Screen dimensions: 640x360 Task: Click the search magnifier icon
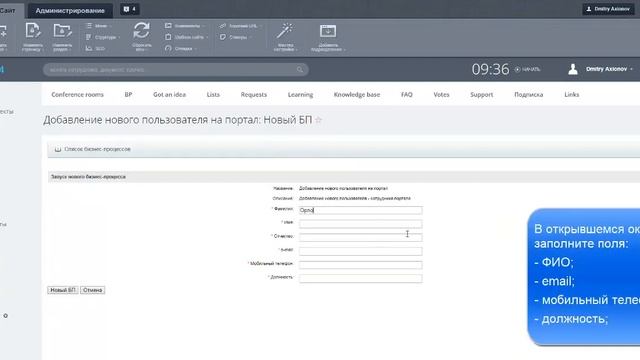click(300, 69)
